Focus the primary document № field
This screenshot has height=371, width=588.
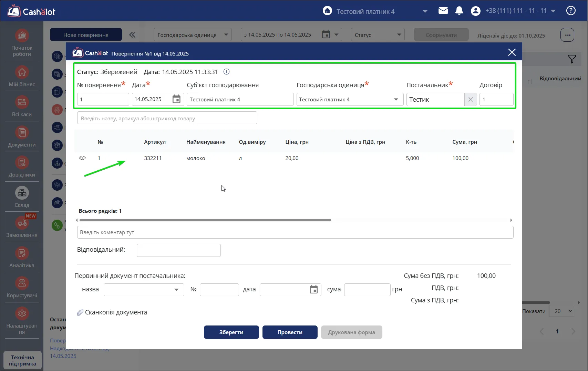(x=219, y=290)
